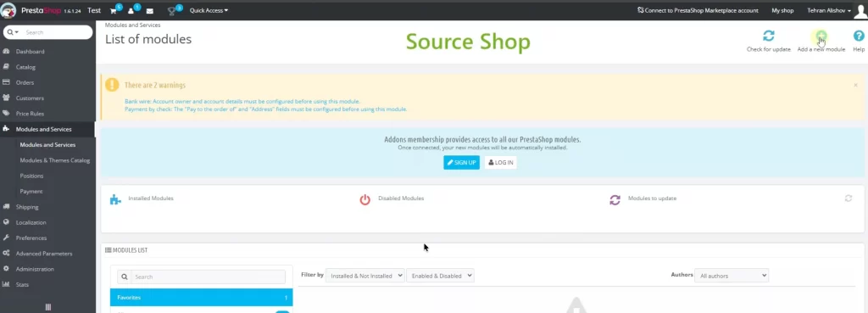Open the messages envelope icon
The image size is (868, 313).
click(149, 10)
